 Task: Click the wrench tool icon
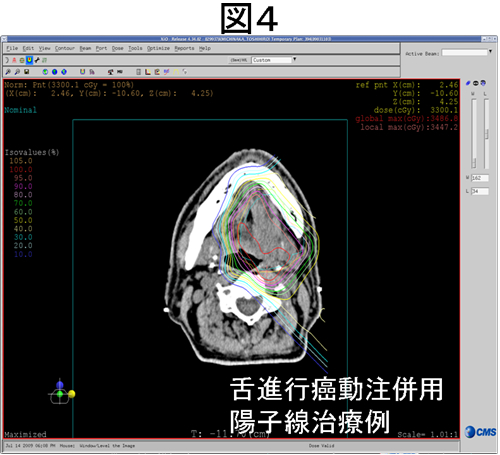37,60
